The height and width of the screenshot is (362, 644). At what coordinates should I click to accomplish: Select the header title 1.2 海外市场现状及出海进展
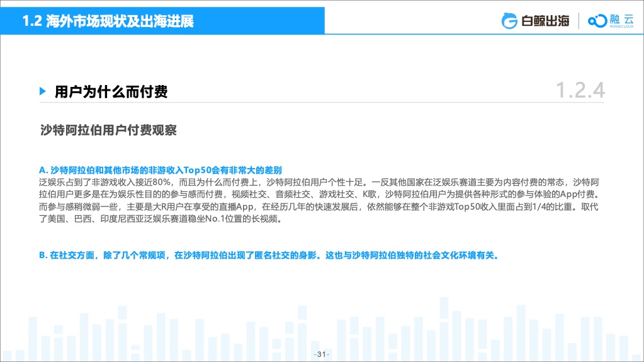click(108, 21)
